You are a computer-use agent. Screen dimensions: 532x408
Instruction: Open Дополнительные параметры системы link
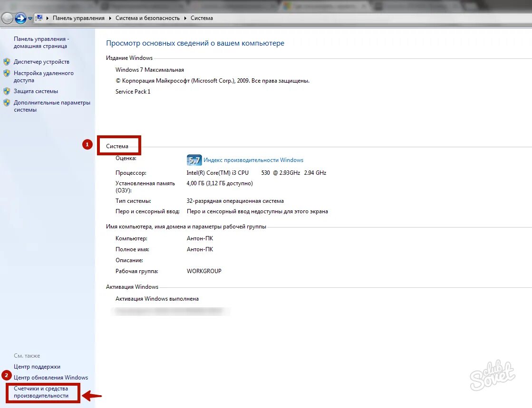(x=52, y=106)
